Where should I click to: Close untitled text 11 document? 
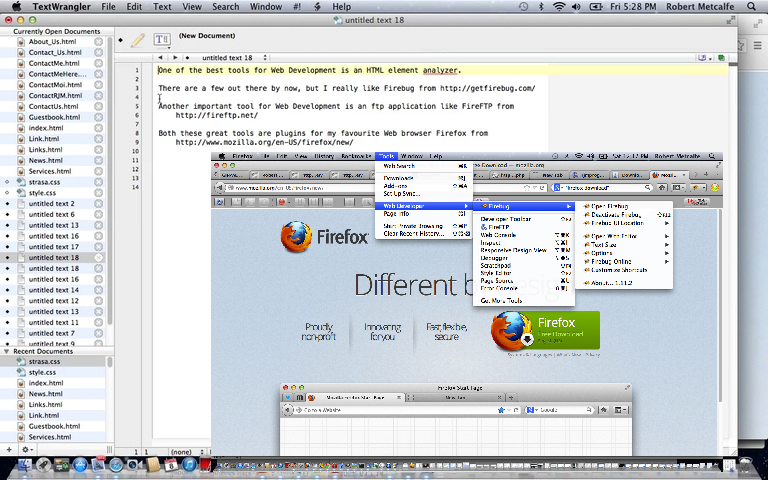pyautogui.click(x=98, y=322)
